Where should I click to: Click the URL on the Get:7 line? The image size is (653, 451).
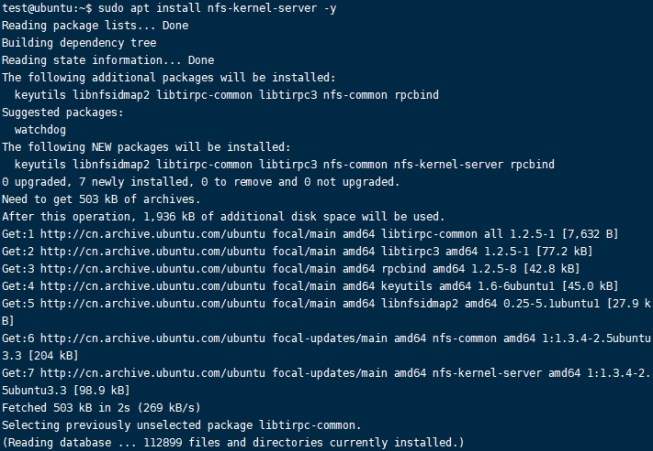[155, 369]
